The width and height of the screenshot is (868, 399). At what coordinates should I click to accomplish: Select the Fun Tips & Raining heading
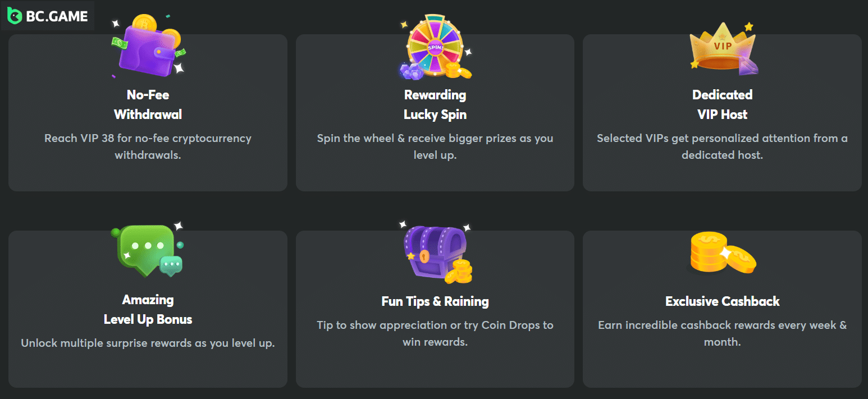[435, 301]
